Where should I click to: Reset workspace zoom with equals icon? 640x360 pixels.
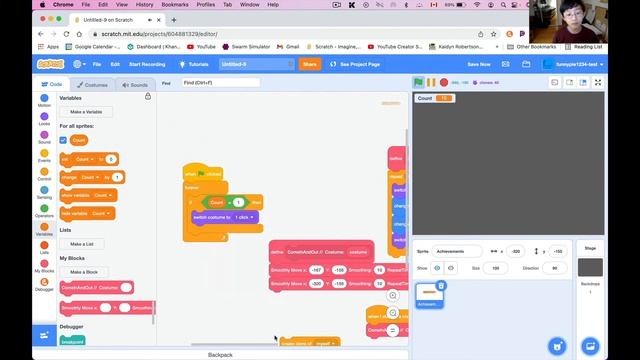pos(393,330)
